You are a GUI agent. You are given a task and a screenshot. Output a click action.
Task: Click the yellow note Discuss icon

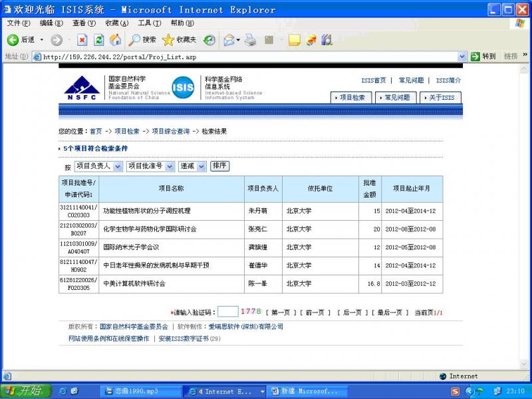tap(294, 40)
